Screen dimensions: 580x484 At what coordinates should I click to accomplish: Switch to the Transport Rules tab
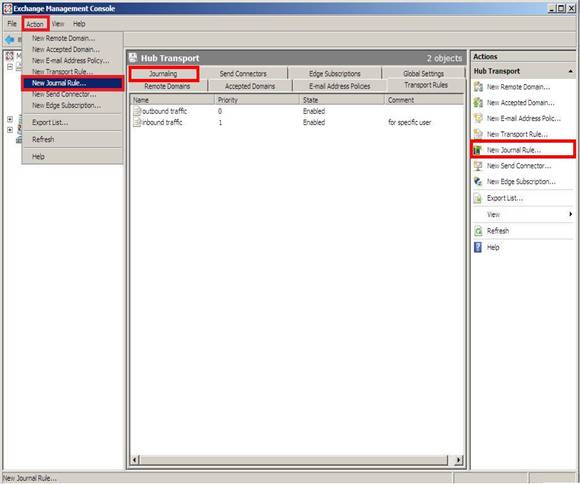[x=426, y=85]
